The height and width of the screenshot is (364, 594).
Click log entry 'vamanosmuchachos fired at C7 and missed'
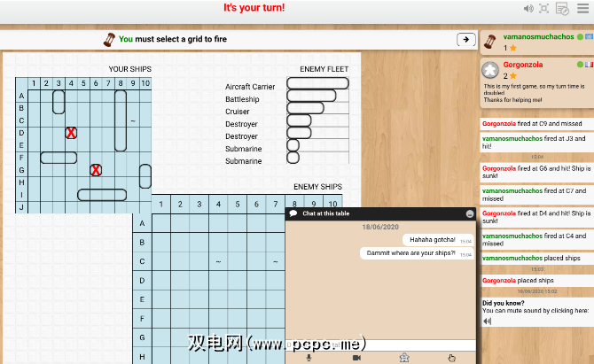pos(537,195)
